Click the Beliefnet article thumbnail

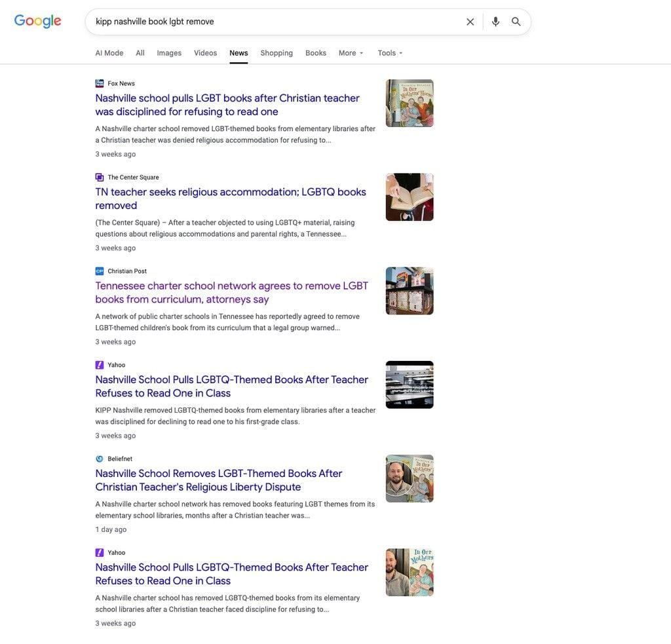[x=410, y=478]
